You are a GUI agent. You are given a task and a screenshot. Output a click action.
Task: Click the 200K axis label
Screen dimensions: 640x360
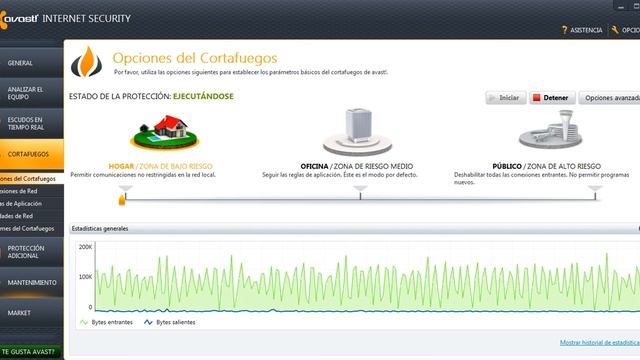coord(85,247)
